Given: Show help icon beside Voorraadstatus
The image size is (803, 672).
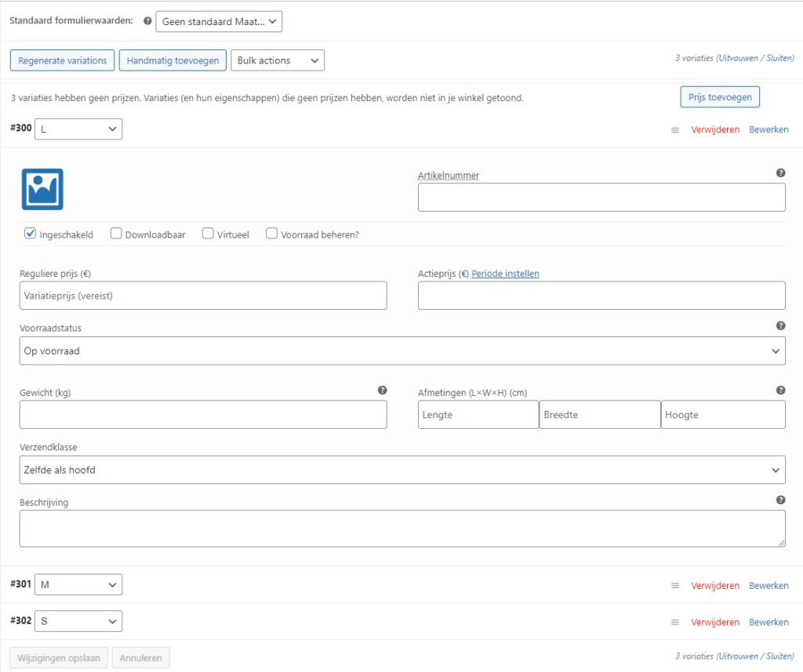Looking at the screenshot, I should click(x=780, y=325).
